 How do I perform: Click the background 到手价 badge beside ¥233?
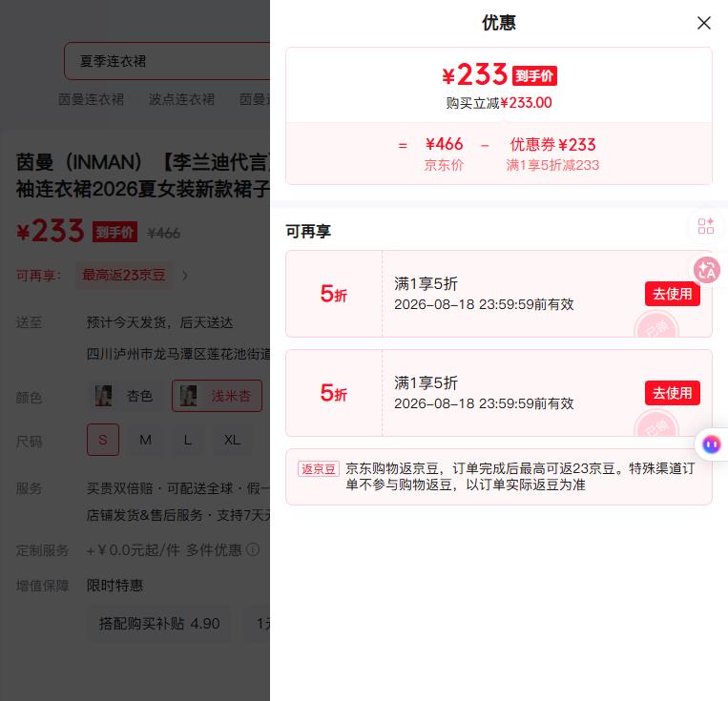(x=114, y=232)
